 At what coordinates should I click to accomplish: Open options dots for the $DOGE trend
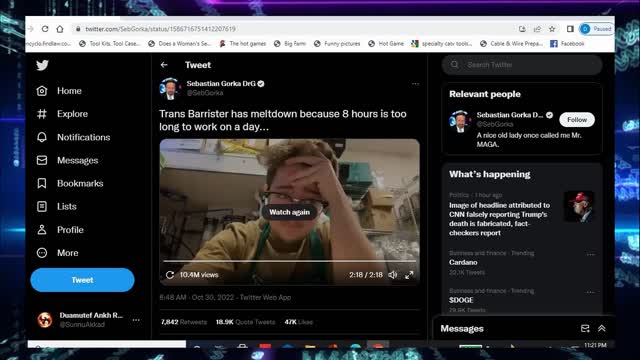coord(590,292)
